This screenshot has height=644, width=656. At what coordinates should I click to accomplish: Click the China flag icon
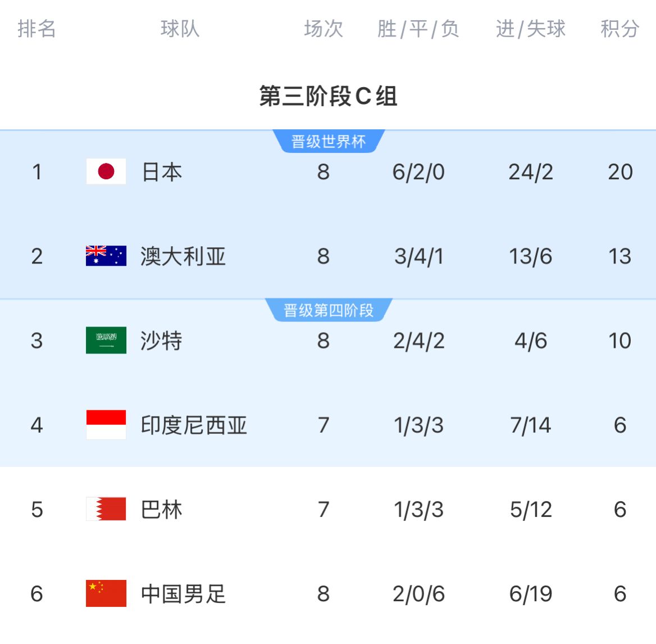pos(106,593)
